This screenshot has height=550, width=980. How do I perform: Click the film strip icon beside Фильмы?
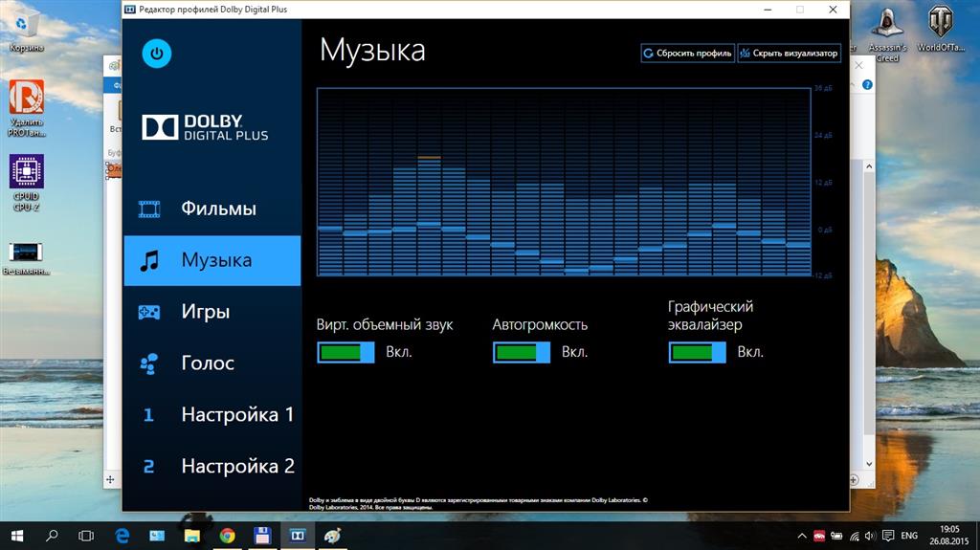tap(149, 209)
